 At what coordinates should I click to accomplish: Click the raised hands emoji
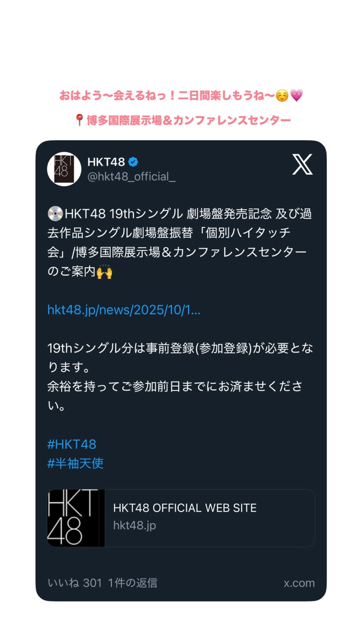click(104, 272)
